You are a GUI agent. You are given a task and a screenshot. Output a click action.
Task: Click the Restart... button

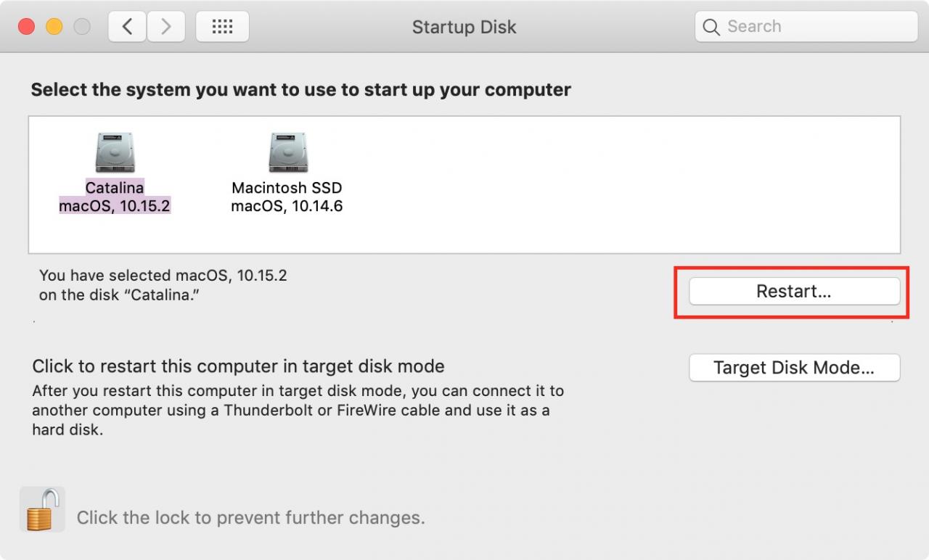point(794,292)
